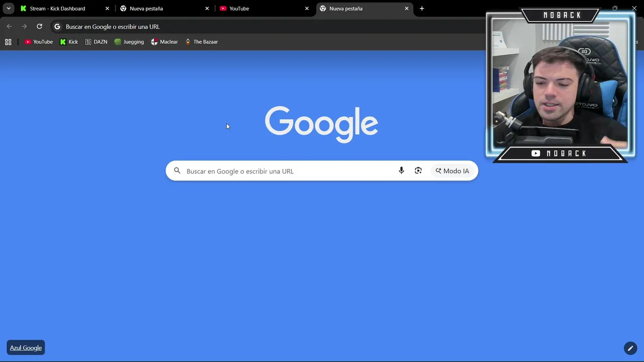Click the Google icon in the address bar

pos(57,27)
